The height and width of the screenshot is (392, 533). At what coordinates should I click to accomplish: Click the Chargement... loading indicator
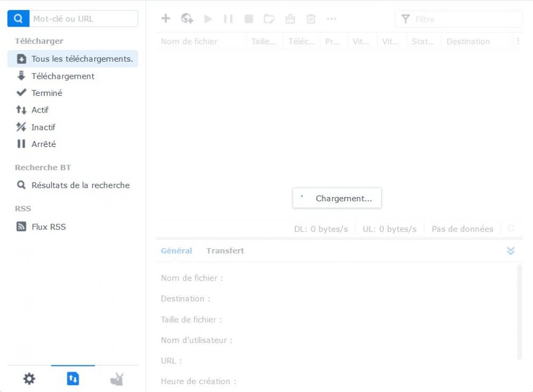coord(337,198)
